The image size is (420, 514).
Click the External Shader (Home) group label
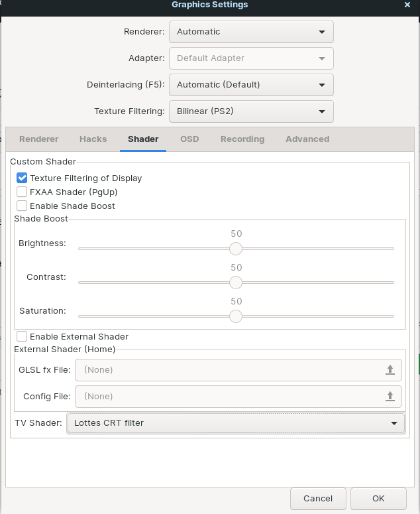[65, 350]
